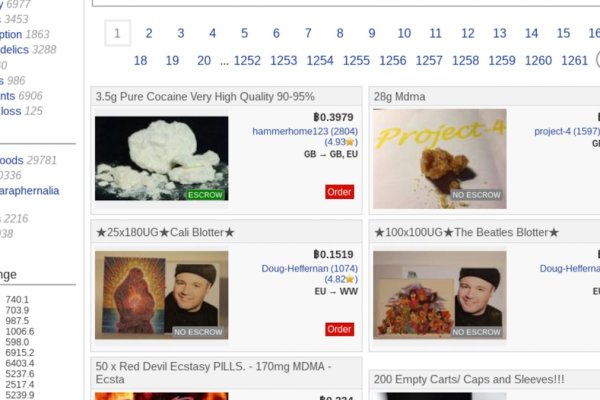The width and height of the screenshot is (600, 400).
Task: Click the NO ESCROW badge on the 28g listing image
Action: coord(476,195)
